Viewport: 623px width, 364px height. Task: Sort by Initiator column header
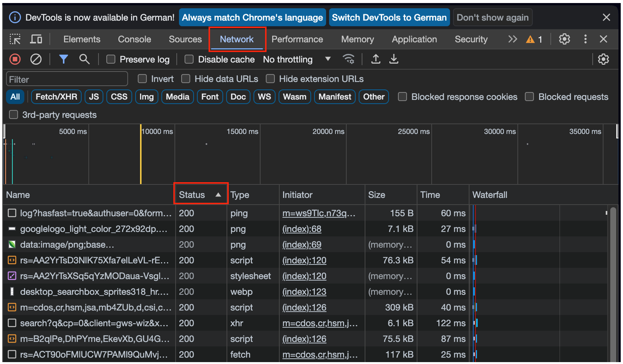pos(322,195)
